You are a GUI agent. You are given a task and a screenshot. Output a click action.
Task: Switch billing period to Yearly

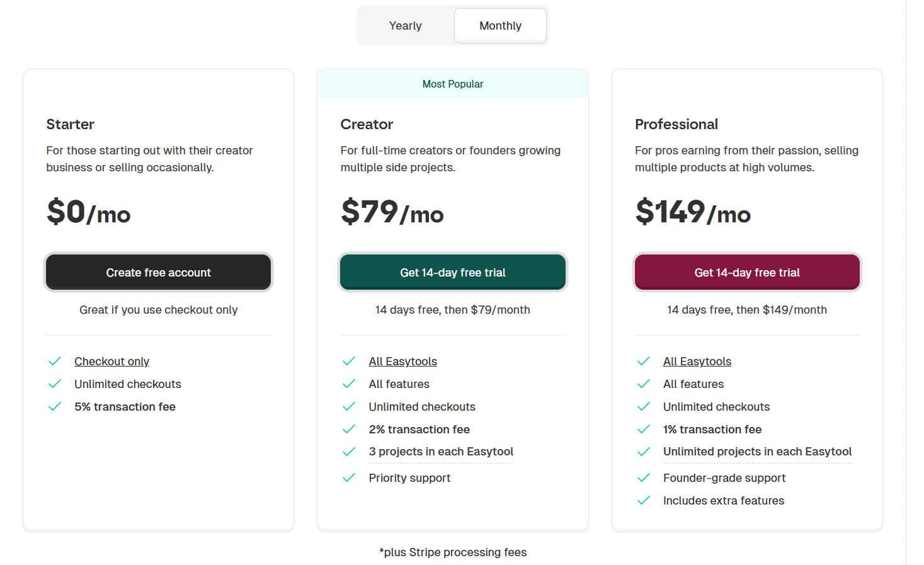point(405,25)
